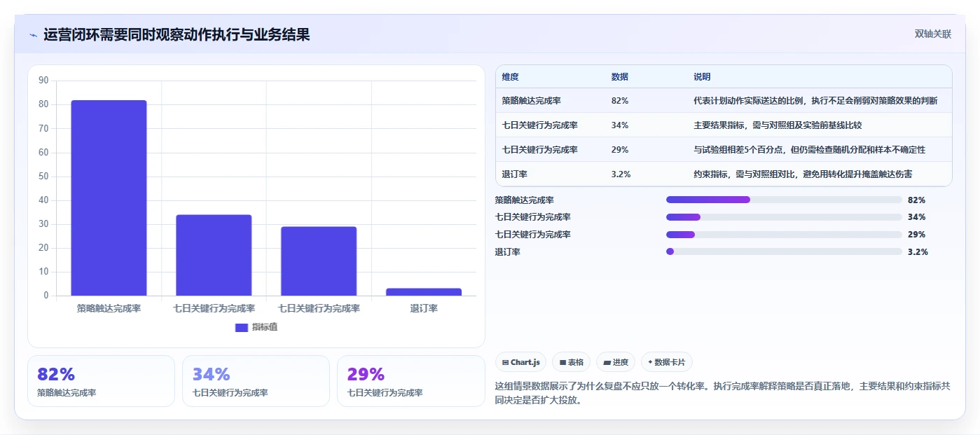Choose the 数据卡片 chip

(x=666, y=362)
